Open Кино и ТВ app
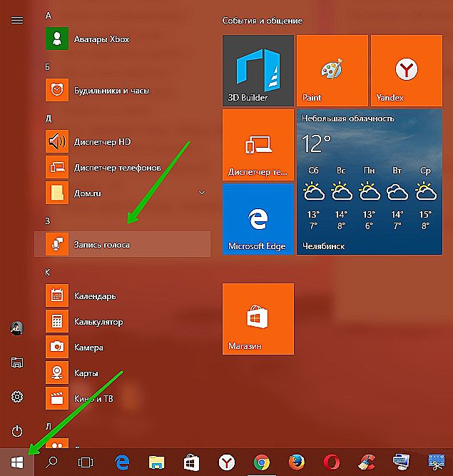This screenshot has height=476, width=453. pos(122,398)
